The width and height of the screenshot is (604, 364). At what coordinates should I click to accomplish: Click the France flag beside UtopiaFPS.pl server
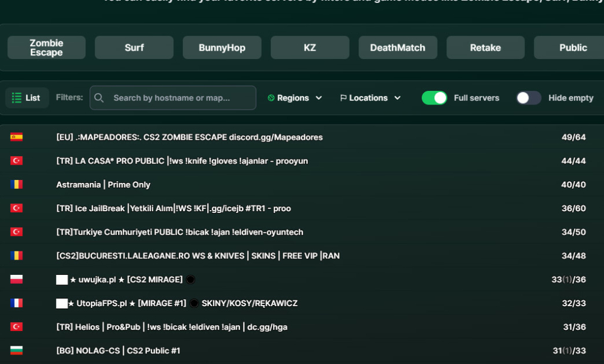17,303
